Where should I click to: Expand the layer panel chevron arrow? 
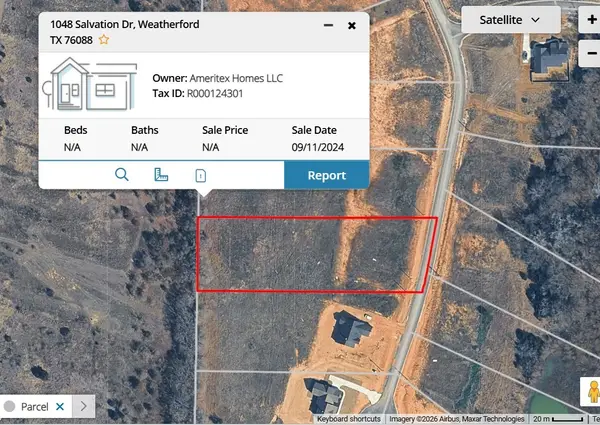pyautogui.click(x=83, y=406)
